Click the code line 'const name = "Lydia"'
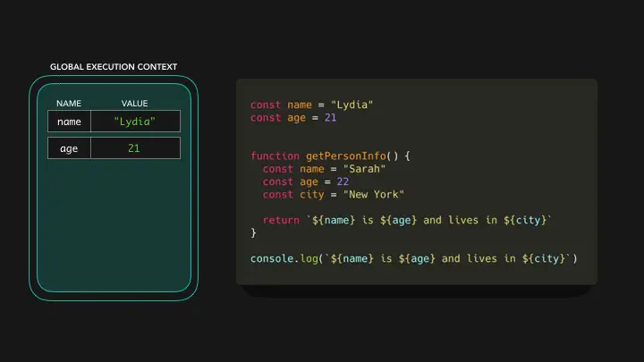This screenshot has height=362, width=644. pyautogui.click(x=312, y=105)
